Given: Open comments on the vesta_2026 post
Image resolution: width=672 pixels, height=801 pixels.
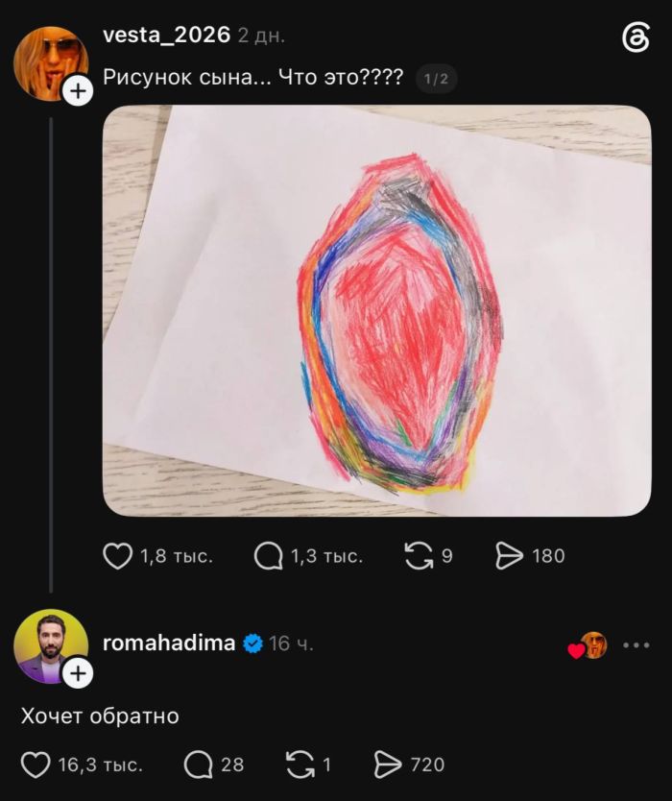Looking at the screenshot, I should 269,556.
